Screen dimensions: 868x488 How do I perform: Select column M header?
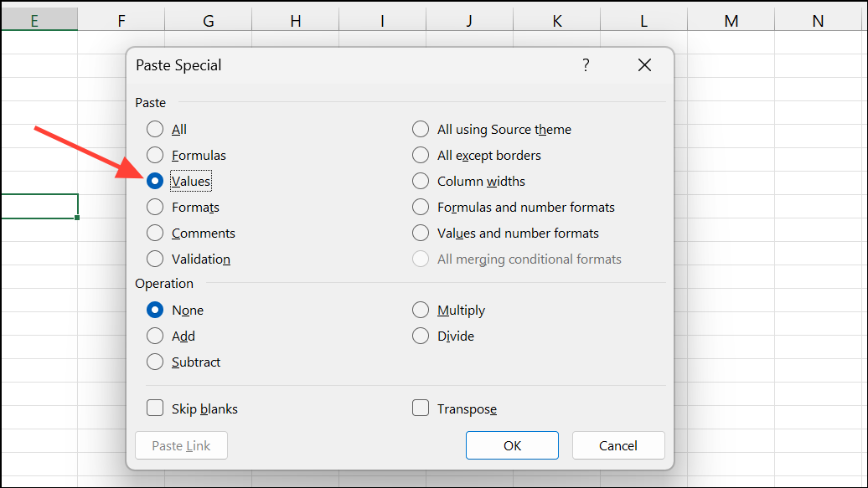point(731,20)
